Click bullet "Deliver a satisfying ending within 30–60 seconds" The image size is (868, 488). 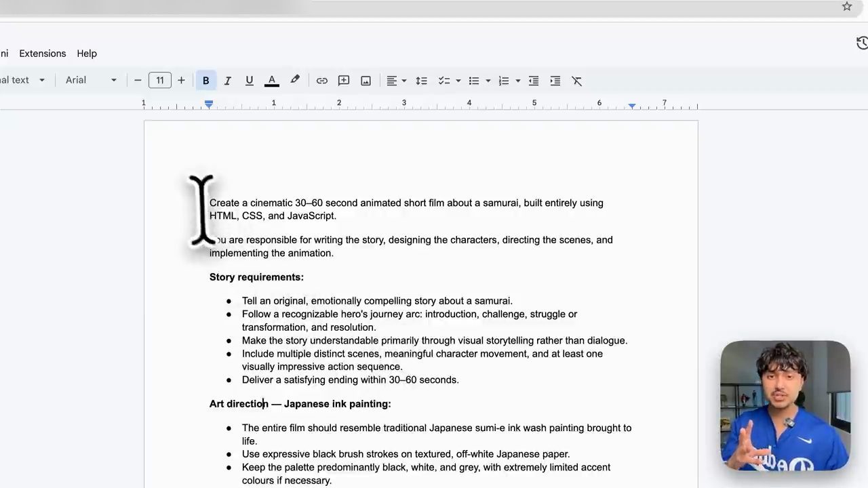click(x=351, y=380)
